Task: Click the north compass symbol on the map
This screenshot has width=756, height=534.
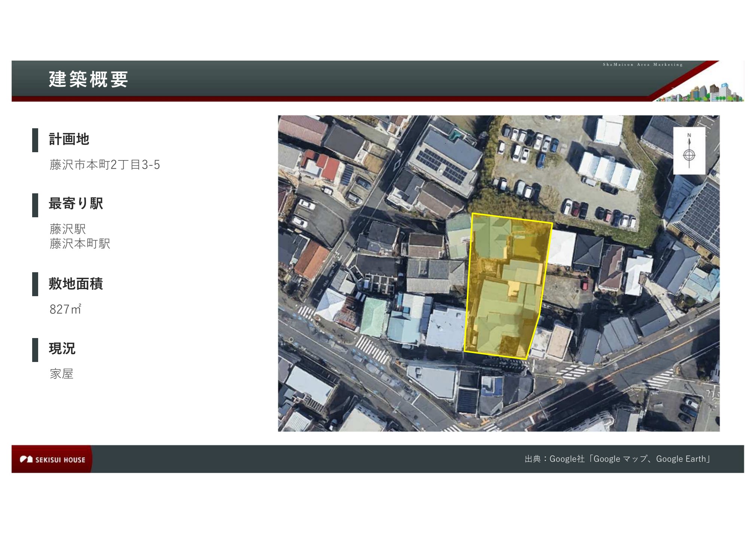Action: pyautogui.click(x=689, y=151)
